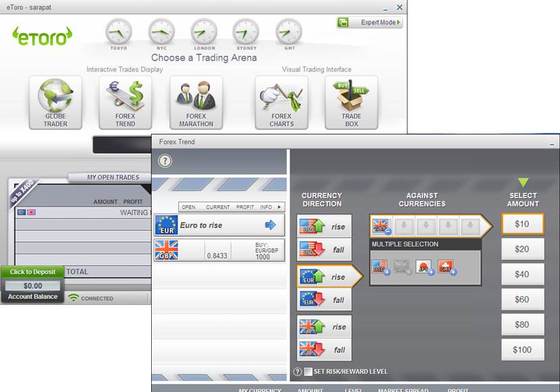Click the Profit column header in Forex Trend
The image size is (560, 392).
tap(245, 207)
